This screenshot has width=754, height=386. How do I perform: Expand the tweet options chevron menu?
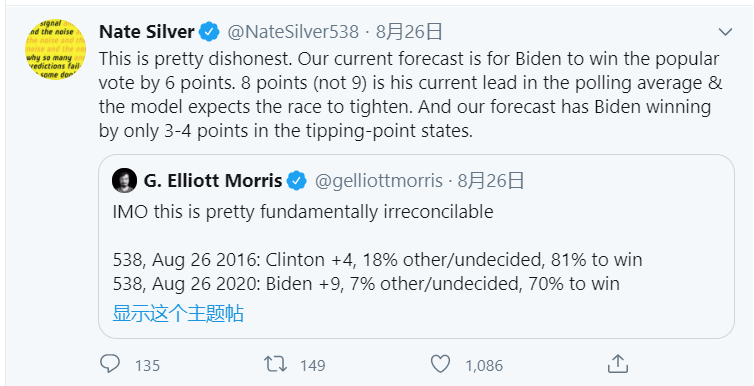[725, 32]
